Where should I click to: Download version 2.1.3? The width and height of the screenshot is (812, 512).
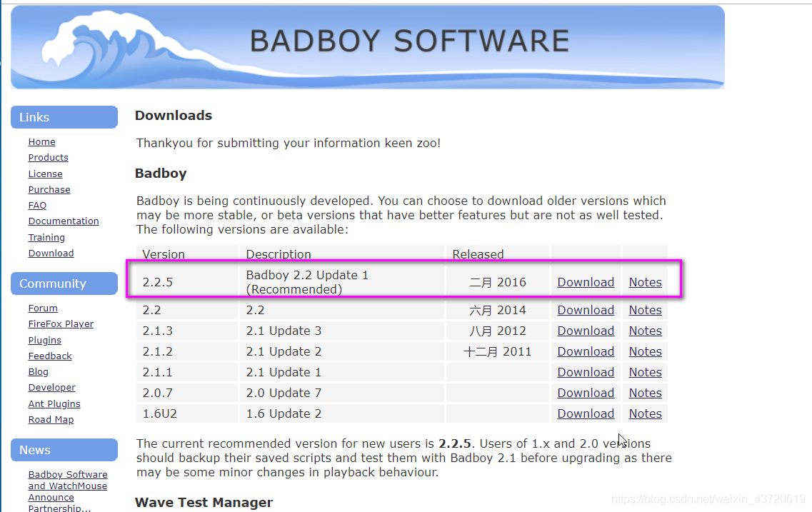tap(586, 331)
